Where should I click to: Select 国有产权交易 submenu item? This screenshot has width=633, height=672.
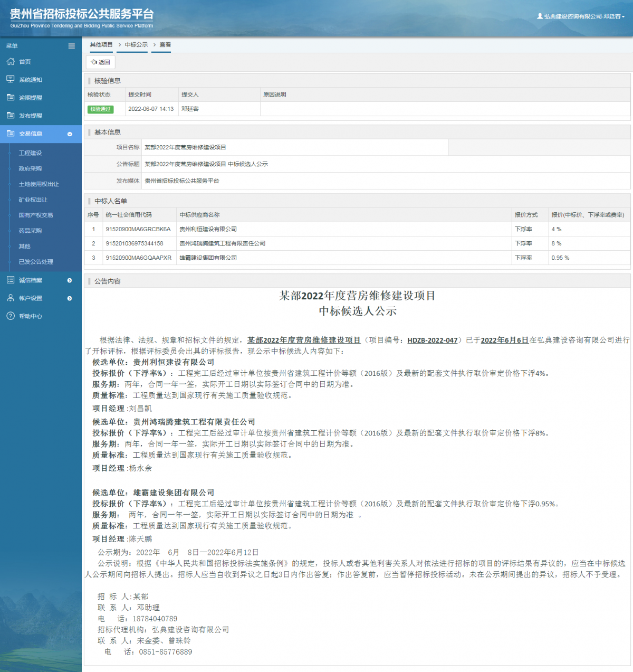36,215
